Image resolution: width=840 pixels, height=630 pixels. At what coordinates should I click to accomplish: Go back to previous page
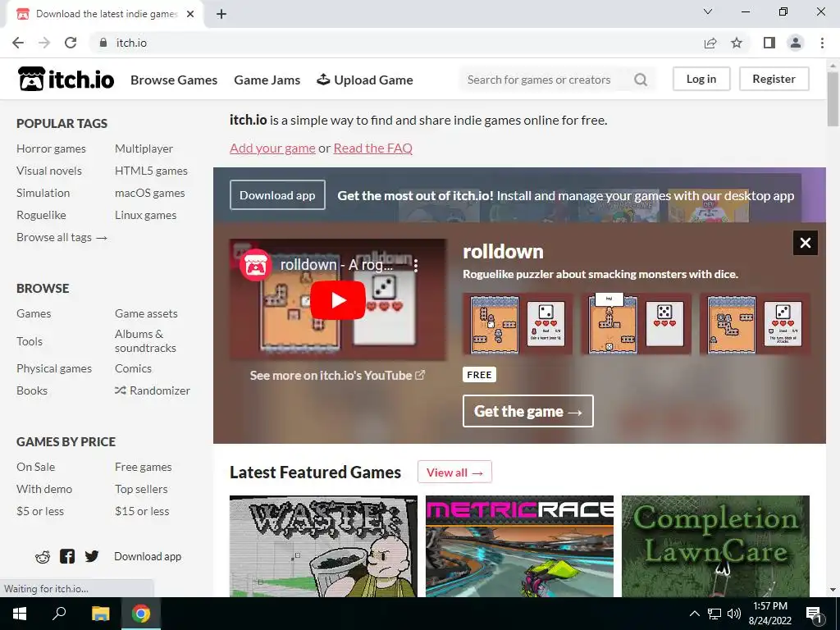click(18, 43)
